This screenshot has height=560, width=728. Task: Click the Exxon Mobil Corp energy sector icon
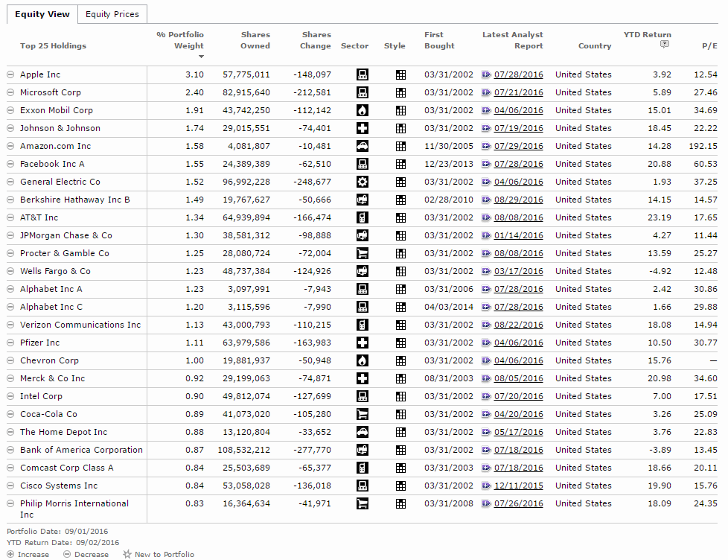[x=363, y=110]
